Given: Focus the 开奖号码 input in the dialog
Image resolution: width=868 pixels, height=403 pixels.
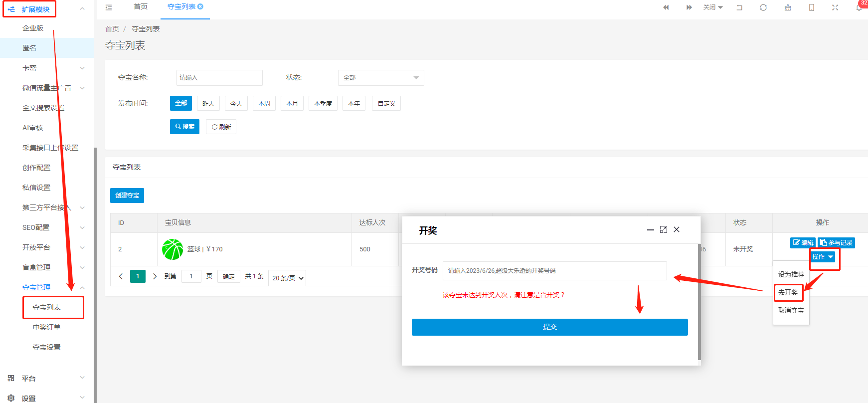Looking at the screenshot, I should pos(555,271).
